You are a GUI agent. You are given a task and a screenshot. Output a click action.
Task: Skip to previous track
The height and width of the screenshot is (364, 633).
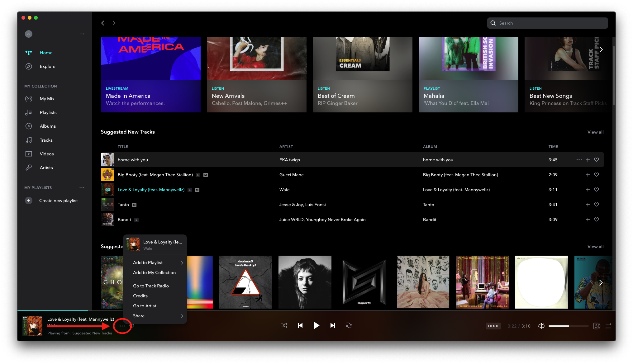(x=300, y=325)
